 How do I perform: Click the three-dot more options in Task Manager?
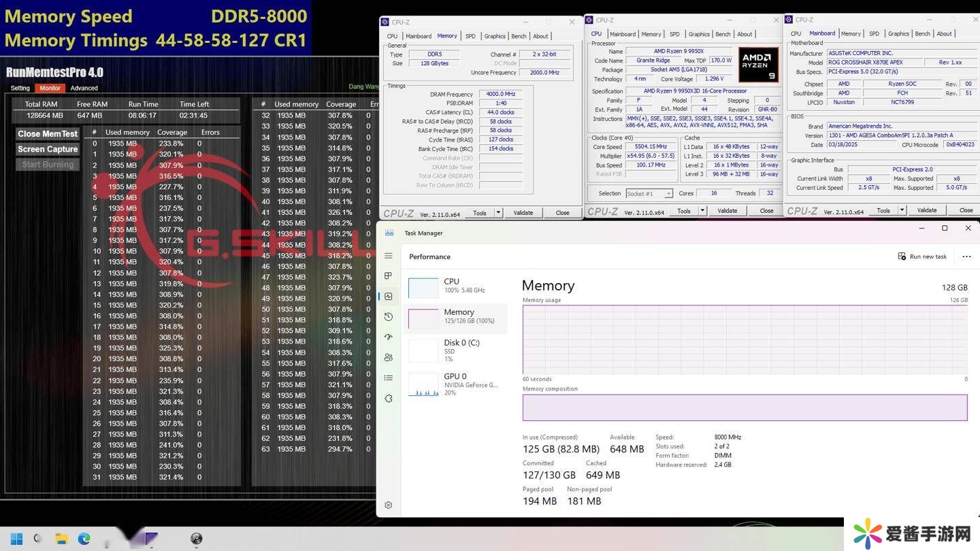[x=966, y=256]
